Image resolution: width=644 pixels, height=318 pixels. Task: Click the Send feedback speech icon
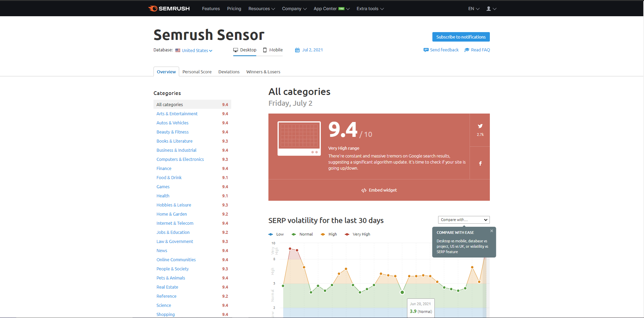pos(426,50)
